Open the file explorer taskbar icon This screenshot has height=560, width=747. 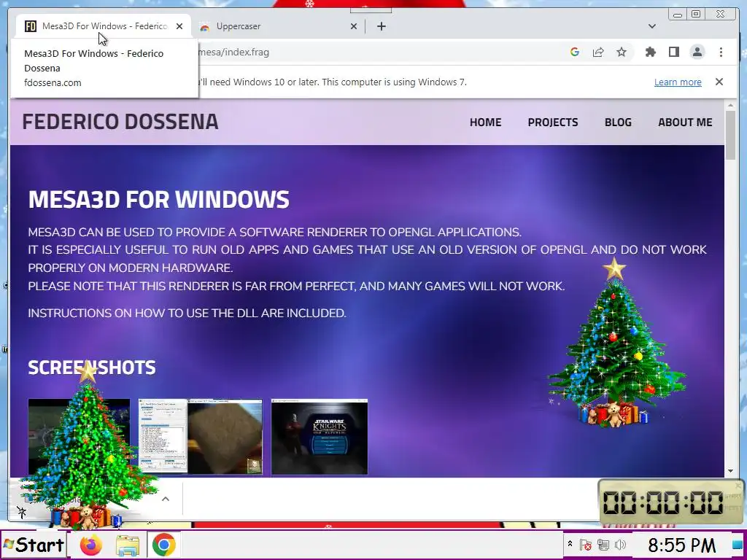[127, 545]
